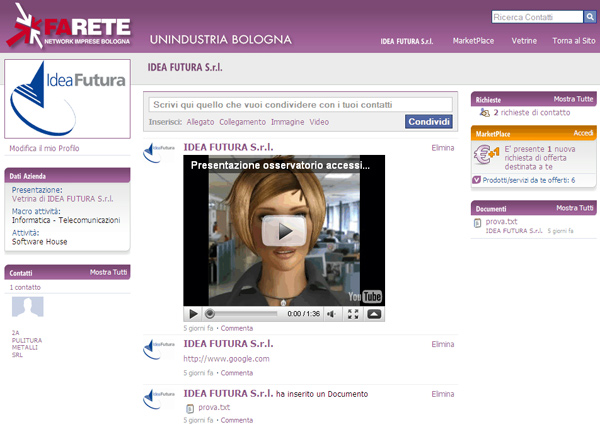This screenshot has height=427, width=600.
Task: Click Commenta under the video post
Action: [x=236, y=328]
